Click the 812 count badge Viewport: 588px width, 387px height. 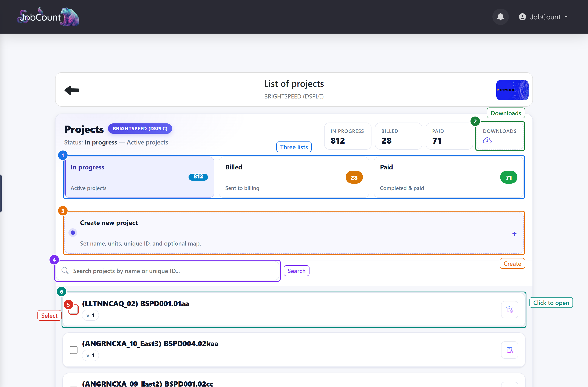pyautogui.click(x=198, y=177)
